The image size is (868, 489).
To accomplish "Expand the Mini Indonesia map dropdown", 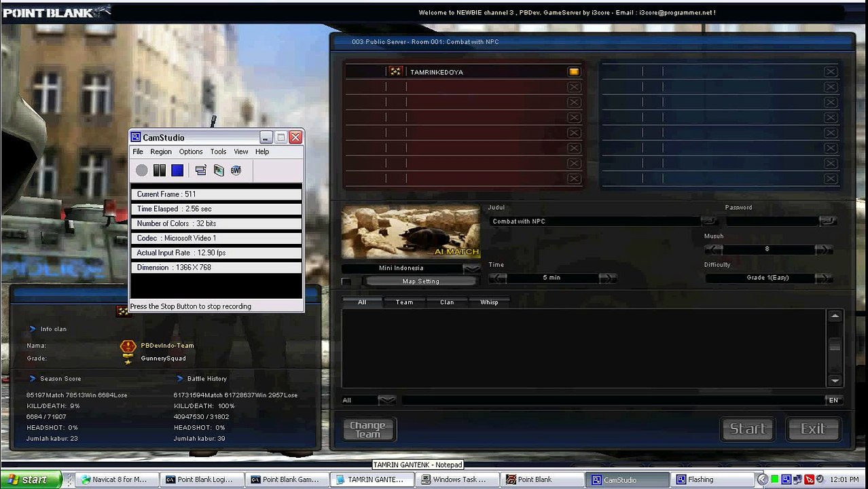I will coord(471,268).
